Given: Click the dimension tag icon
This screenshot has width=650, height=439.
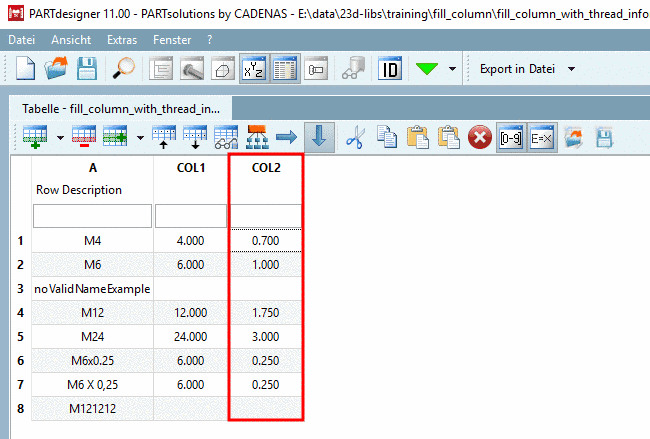Looking at the screenshot, I should click(316, 68).
